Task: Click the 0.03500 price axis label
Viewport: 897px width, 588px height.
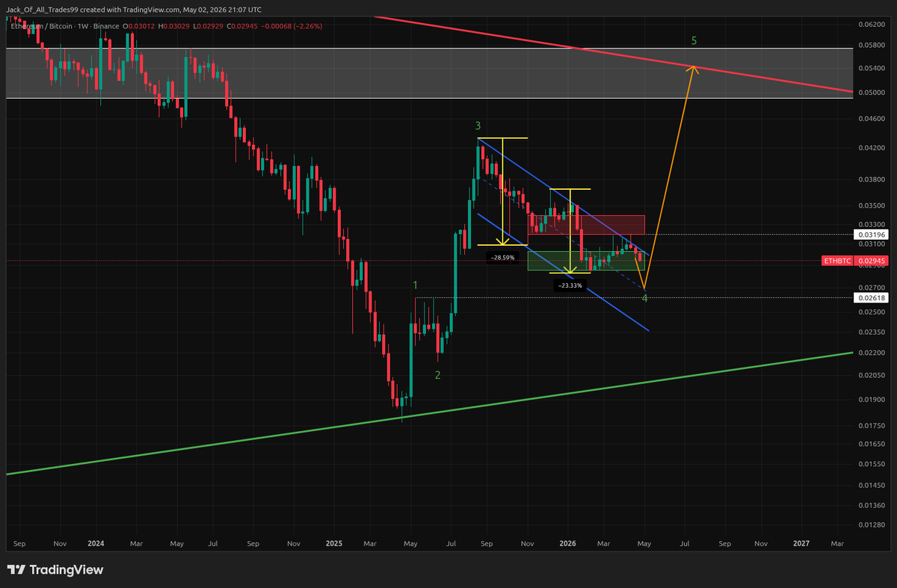Action: pyautogui.click(x=871, y=205)
